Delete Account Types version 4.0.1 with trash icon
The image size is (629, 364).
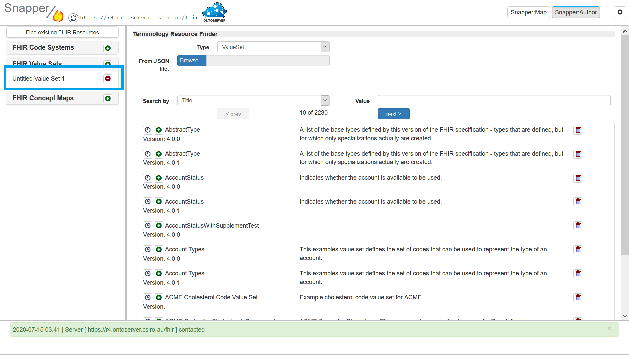click(x=578, y=274)
